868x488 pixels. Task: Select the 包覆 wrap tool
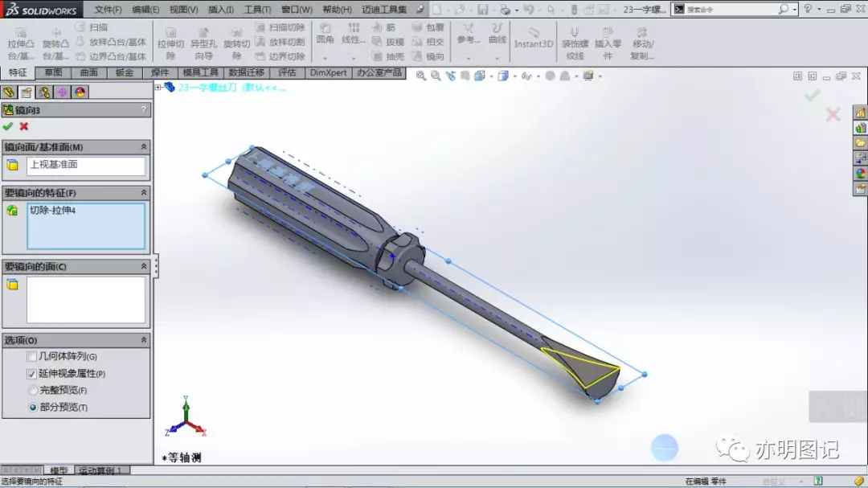[428, 27]
